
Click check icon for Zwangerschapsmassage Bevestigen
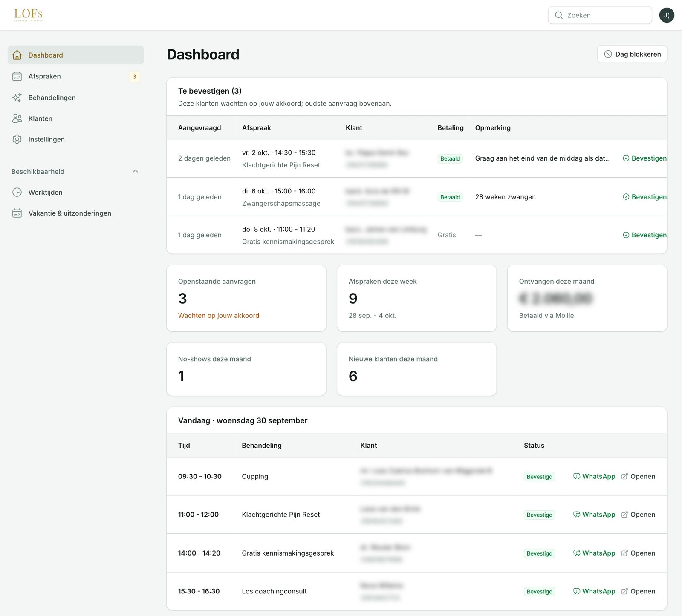coord(626,197)
